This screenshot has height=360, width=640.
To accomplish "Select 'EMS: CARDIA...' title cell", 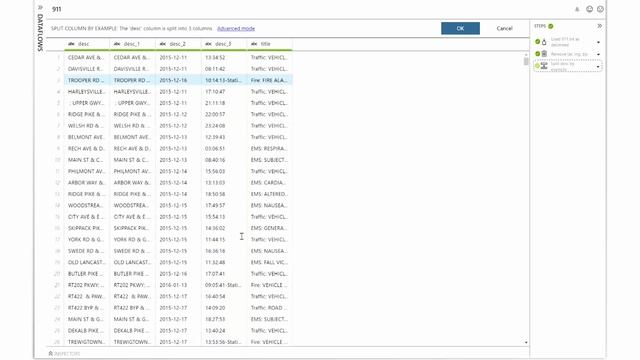I will [269, 183].
